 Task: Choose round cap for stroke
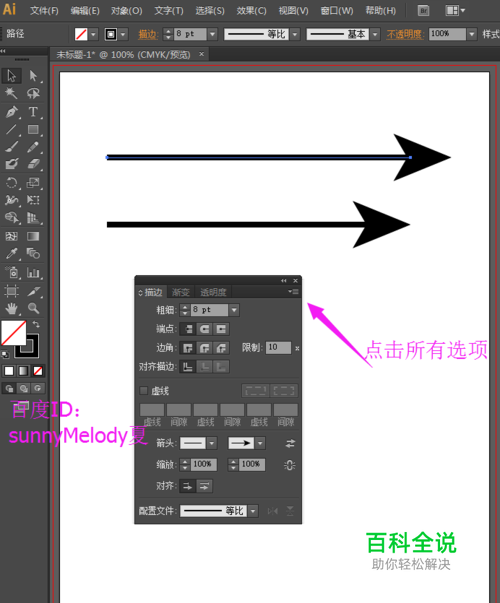tap(205, 329)
